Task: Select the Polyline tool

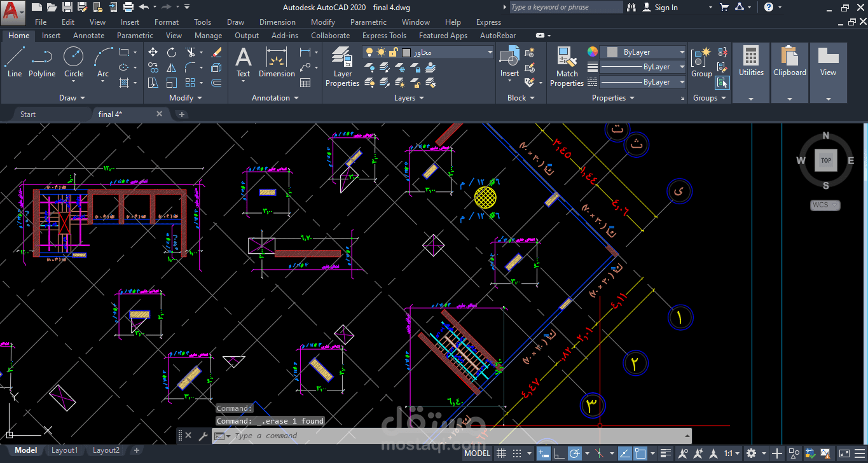Action: pos(42,63)
